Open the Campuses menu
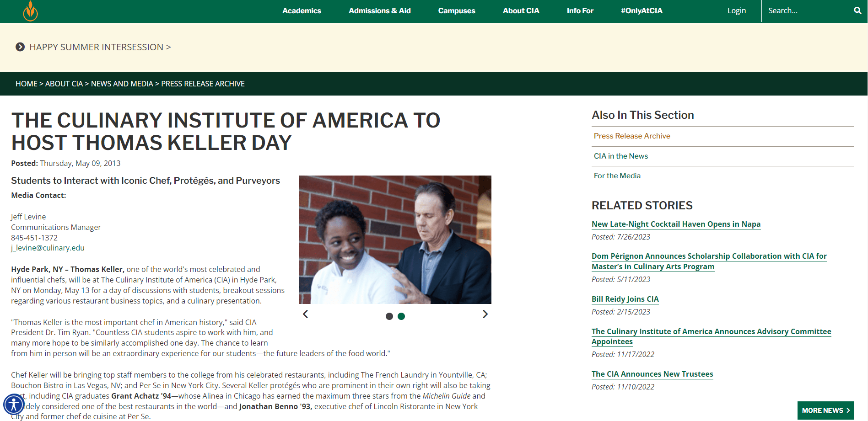Image resolution: width=868 pixels, height=421 pixels. [457, 11]
